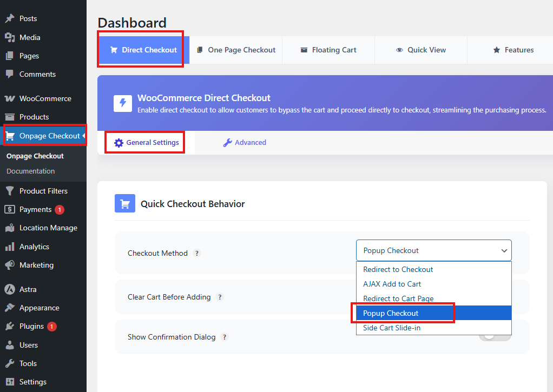Click the Astra logo icon
Viewport: 553px width, 392px height.
10,289
